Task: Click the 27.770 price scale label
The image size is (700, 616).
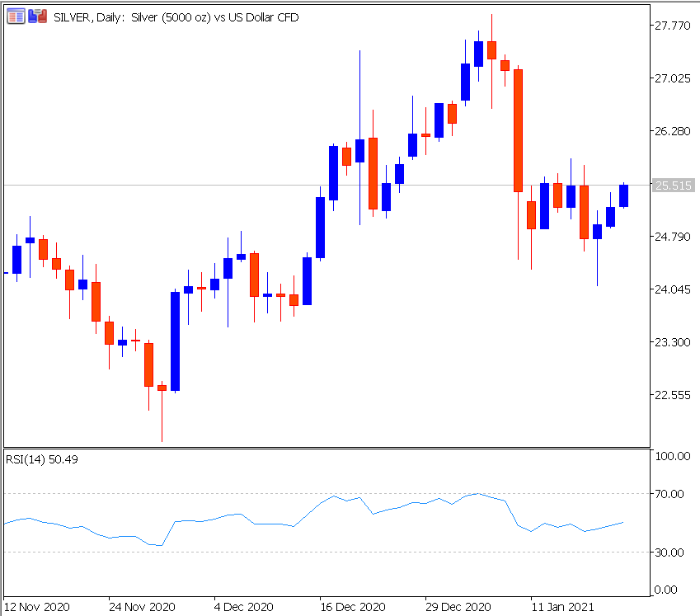Action: pos(672,26)
